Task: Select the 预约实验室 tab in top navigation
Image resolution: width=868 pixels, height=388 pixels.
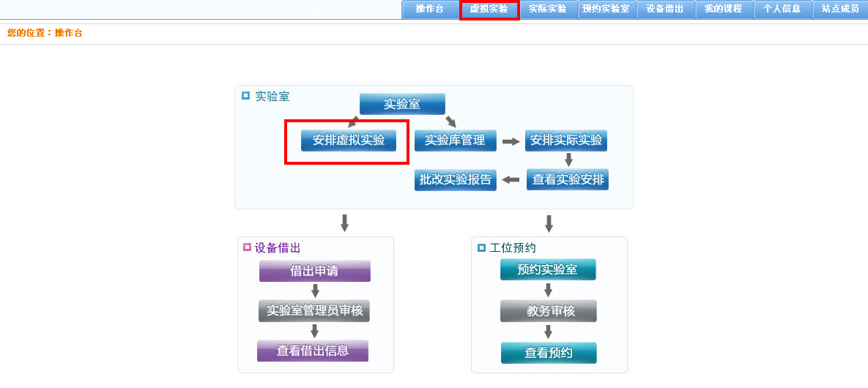Action: (606, 10)
